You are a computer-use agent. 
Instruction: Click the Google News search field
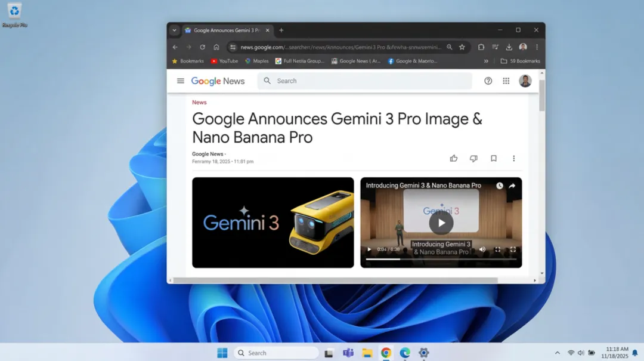(x=370, y=81)
